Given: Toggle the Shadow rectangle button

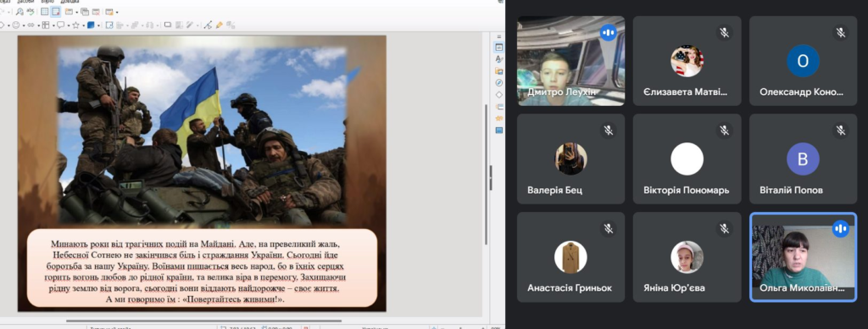Looking at the screenshot, I should (168, 25).
